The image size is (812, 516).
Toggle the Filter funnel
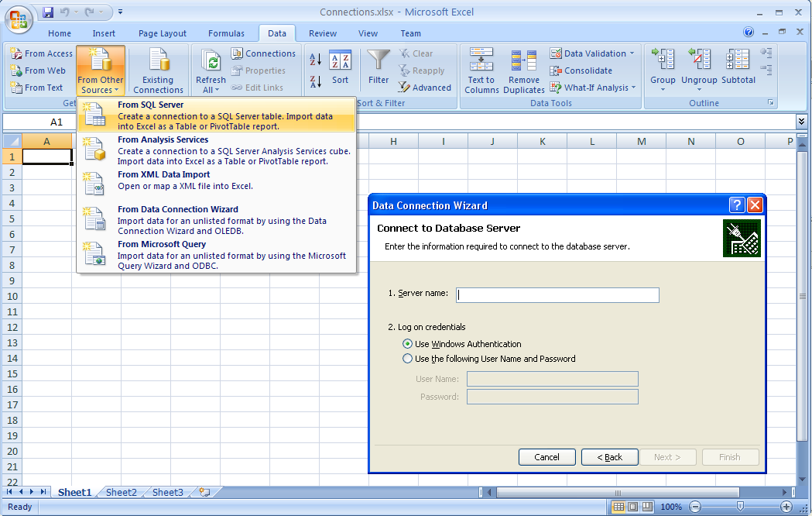[x=379, y=67]
